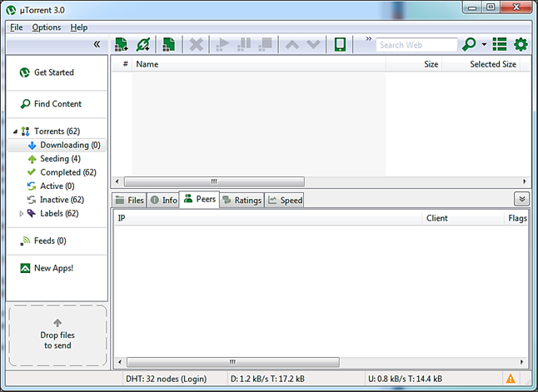Click the Create New Torrent icon

(x=168, y=45)
